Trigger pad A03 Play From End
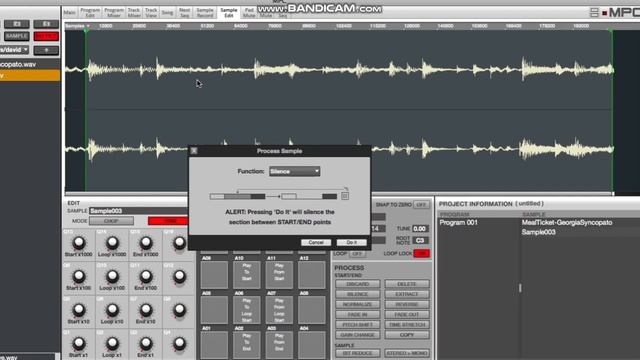Screen dimensions: 640x360 (279, 345)
